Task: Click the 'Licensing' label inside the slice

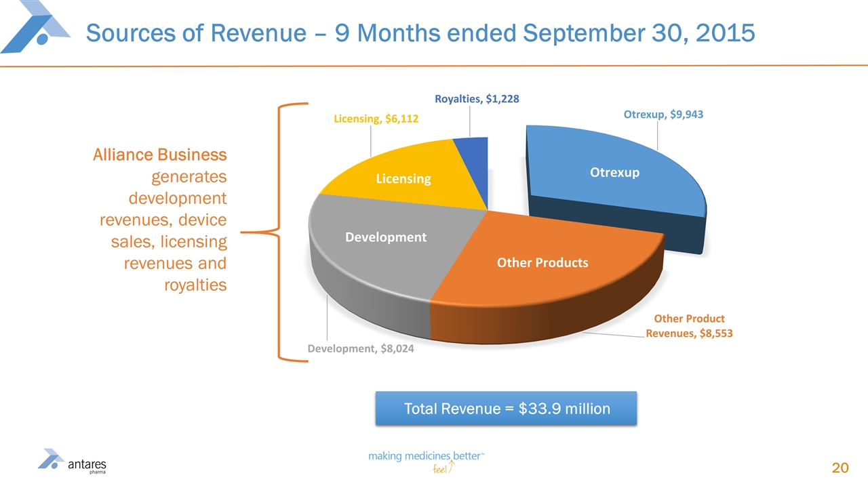Action: tap(403, 178)
